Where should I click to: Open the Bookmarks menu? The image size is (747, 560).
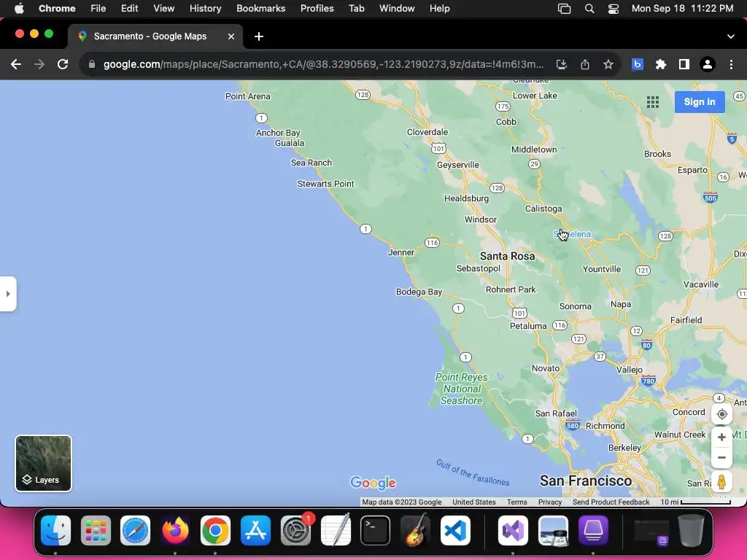coord(260,8)
